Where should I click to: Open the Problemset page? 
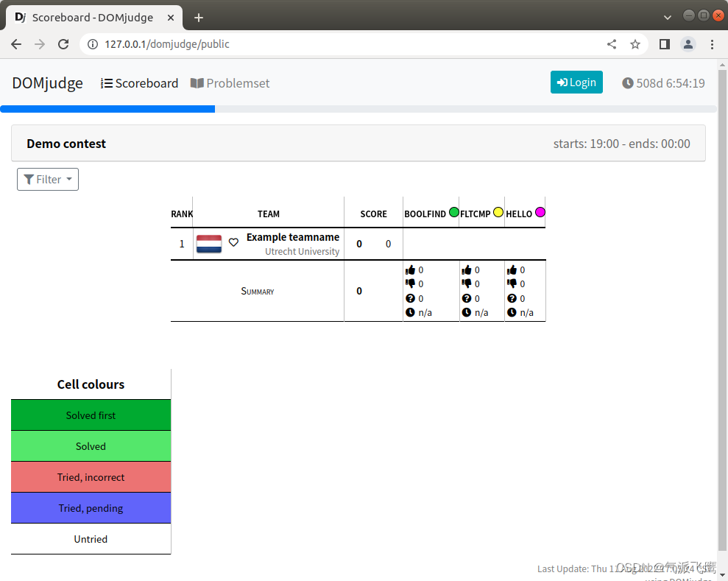pyautogui.click(x=230, y=83)
